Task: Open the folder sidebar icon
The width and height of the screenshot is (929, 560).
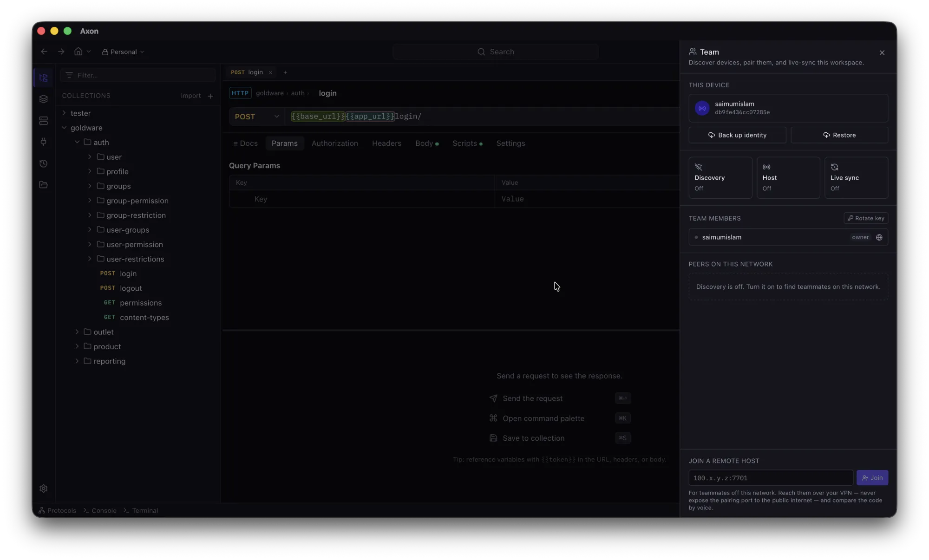Action: [x=44, y=185]
